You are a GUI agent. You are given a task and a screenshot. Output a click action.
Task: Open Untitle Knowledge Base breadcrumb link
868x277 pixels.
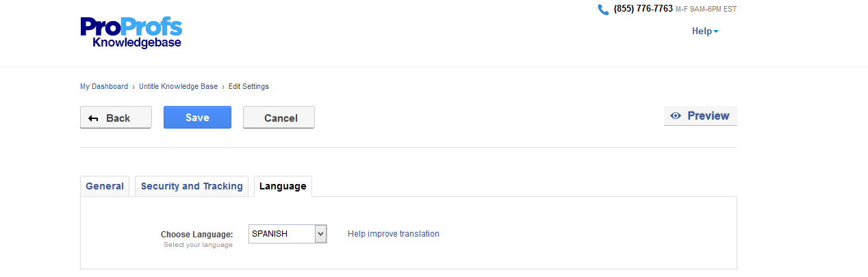click(178, 86)
